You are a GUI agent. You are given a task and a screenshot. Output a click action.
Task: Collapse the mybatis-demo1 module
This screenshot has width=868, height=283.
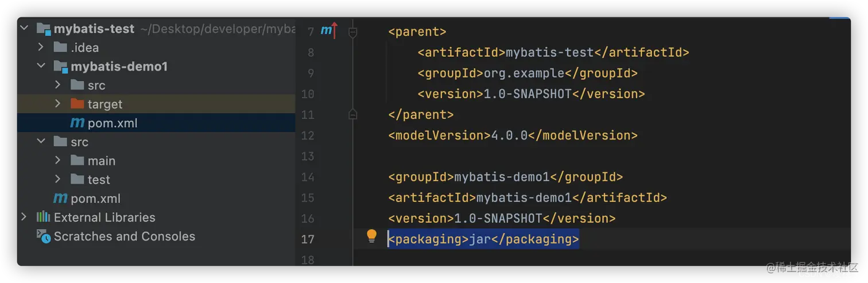[x=41, y=66]
